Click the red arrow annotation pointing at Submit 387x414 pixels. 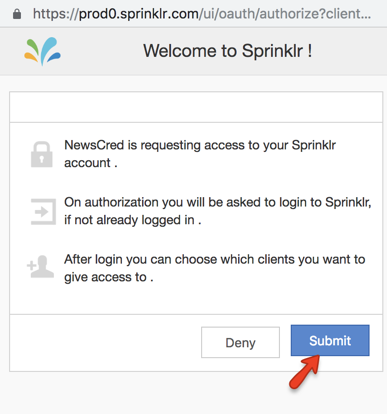tap(304, 372)
